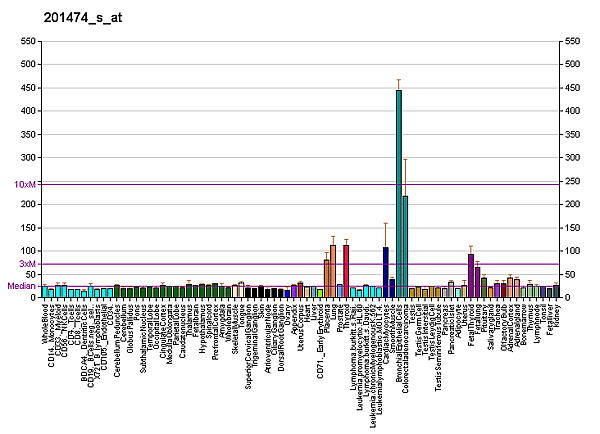Click the 3xM threshold label
This screenshot has height=434, width=600.
[28, 263]
